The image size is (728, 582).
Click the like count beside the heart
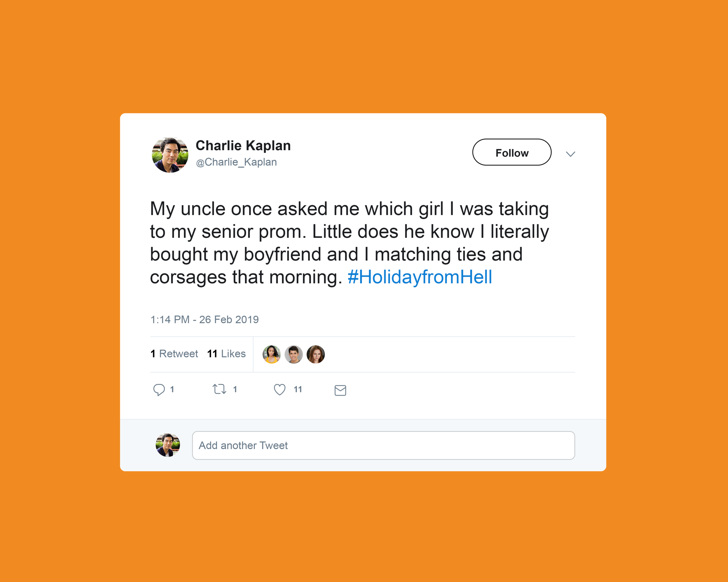297,389
